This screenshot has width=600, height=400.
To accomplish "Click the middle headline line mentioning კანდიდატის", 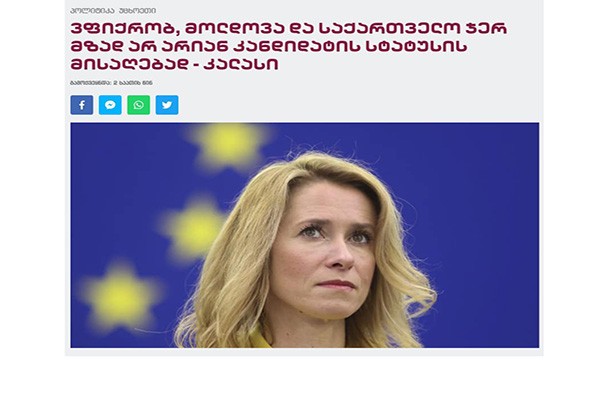I will pos(269,46).
